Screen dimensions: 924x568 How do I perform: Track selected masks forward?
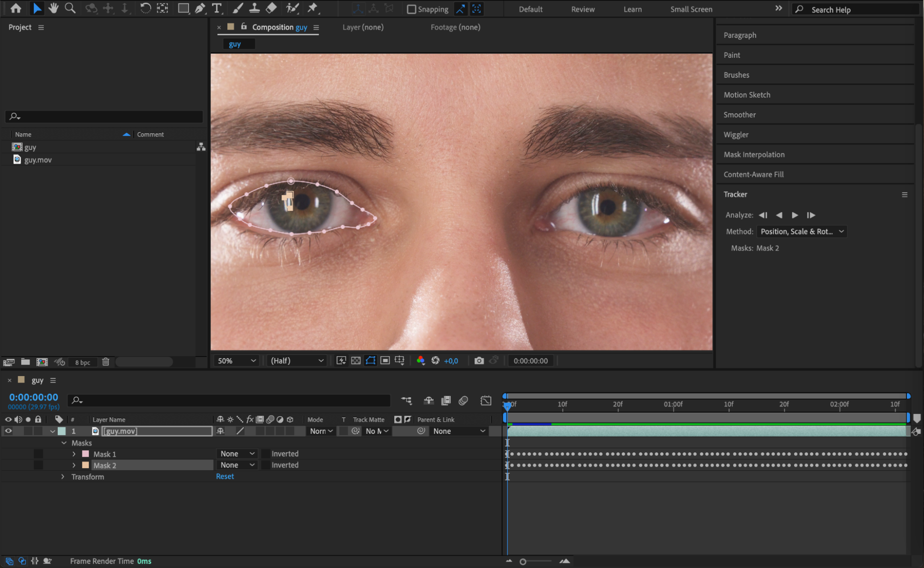pos(795,215)
